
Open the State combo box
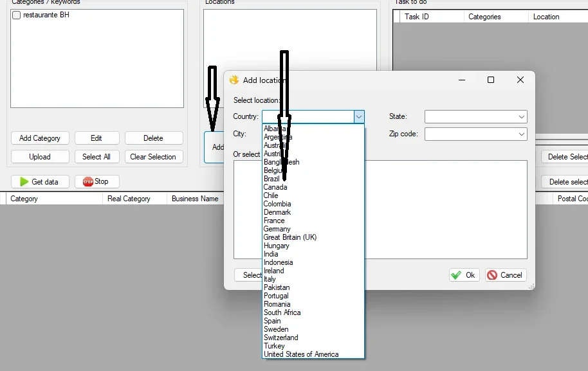point(476,116)
